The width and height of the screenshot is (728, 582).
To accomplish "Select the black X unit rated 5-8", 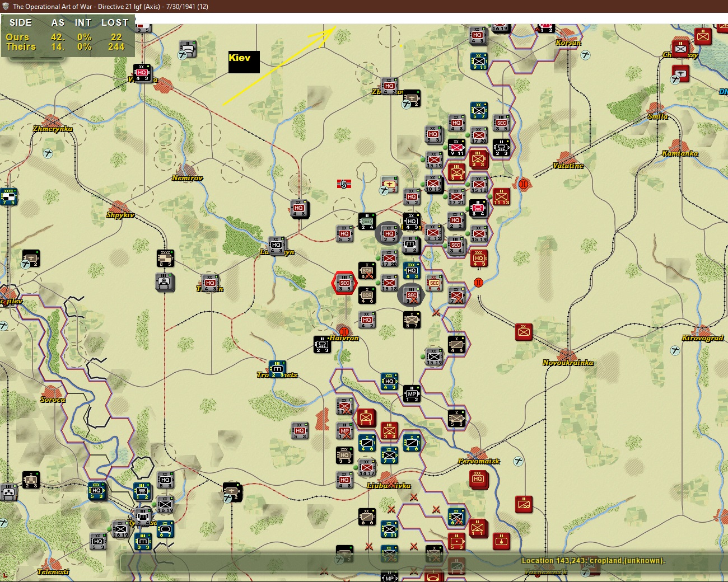I will (456, 418).
